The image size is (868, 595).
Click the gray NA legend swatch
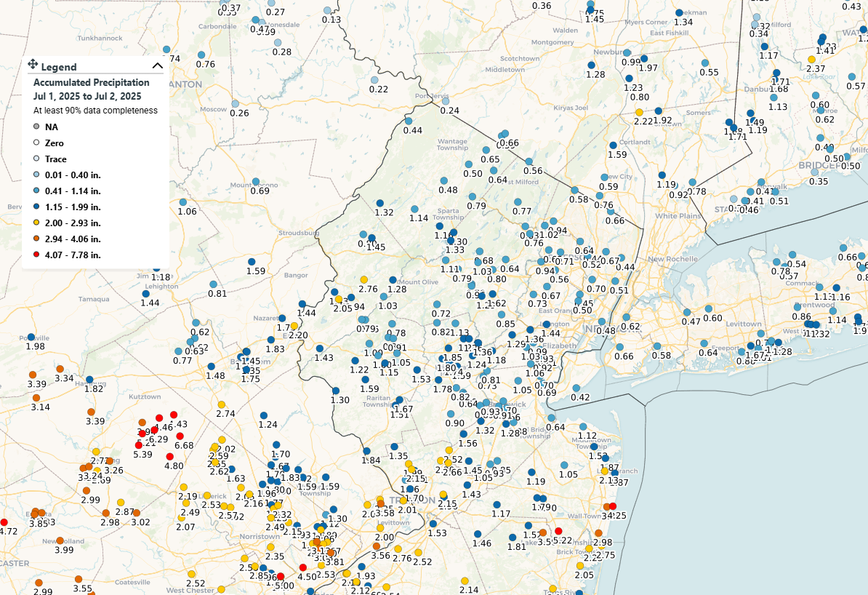(x=36, y=127)
